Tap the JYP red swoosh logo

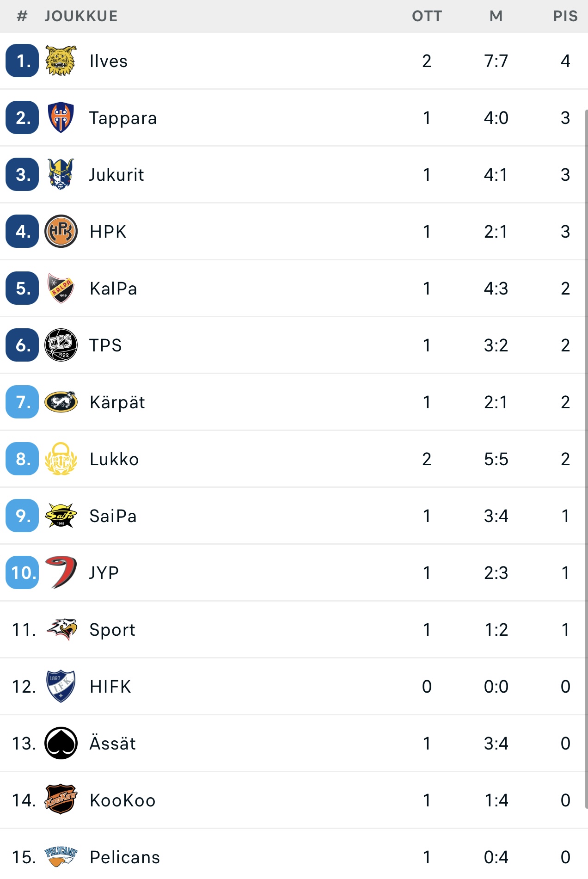tap(61, 572)
